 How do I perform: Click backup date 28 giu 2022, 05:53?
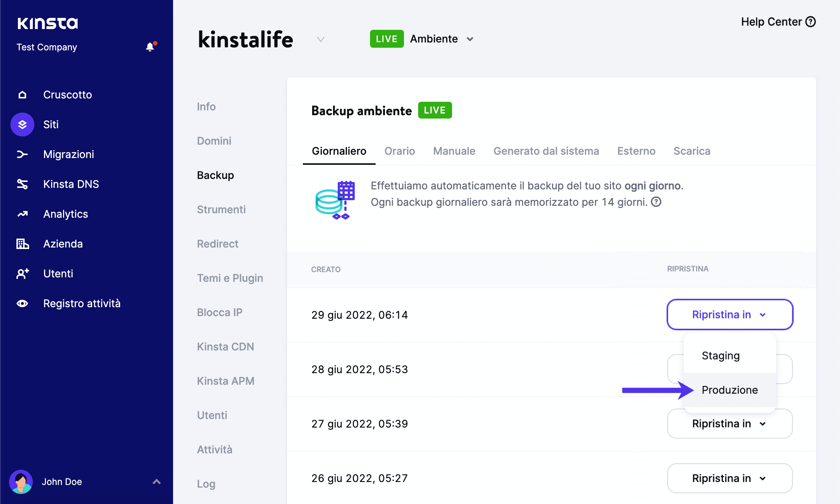360,369
